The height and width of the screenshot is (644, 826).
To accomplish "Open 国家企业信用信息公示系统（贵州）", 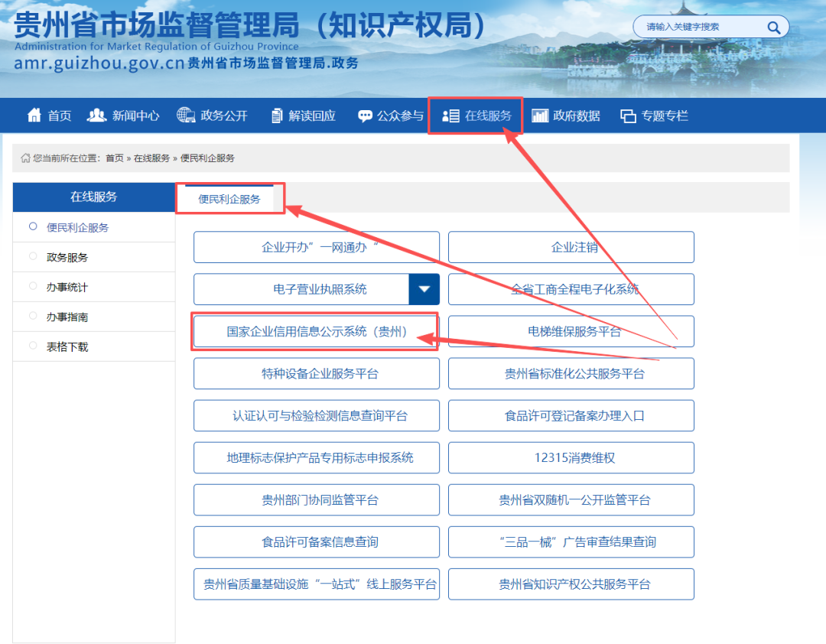I will click(316, 331).
